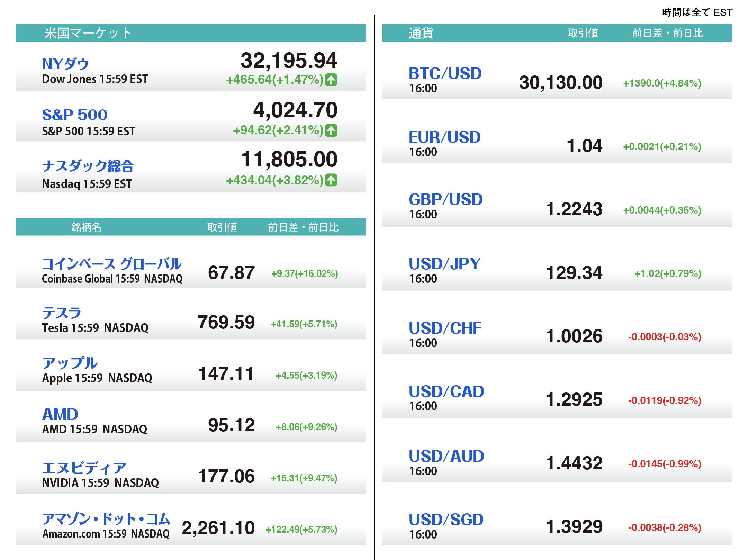Select the アマゾン・ドット・コム stock link
Viewport: 749px width, 560px height.
106,519
